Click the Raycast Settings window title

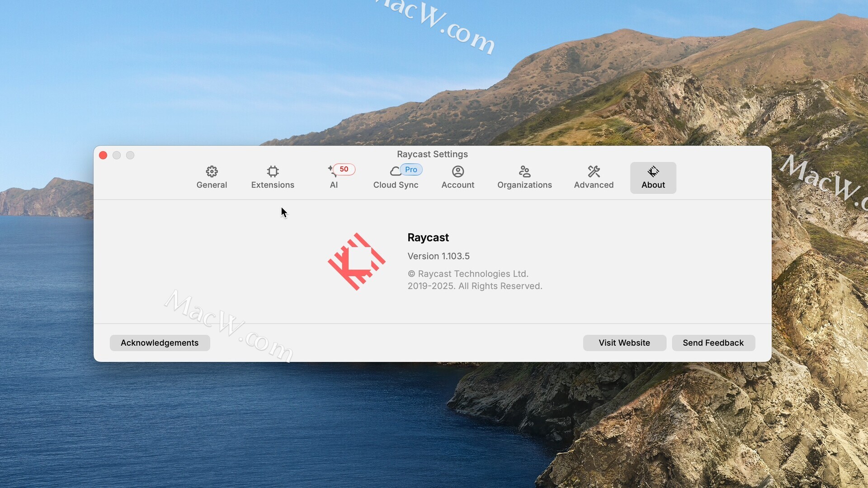click(432, 154)
